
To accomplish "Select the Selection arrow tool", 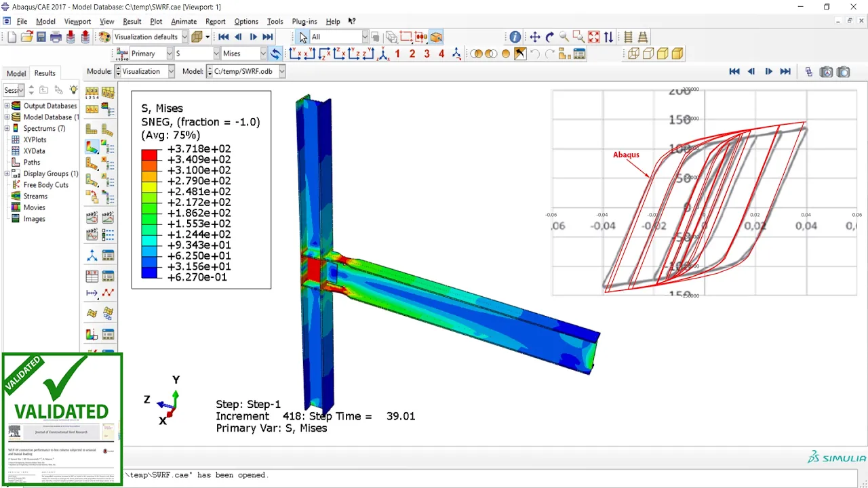I will pos(303,37).
